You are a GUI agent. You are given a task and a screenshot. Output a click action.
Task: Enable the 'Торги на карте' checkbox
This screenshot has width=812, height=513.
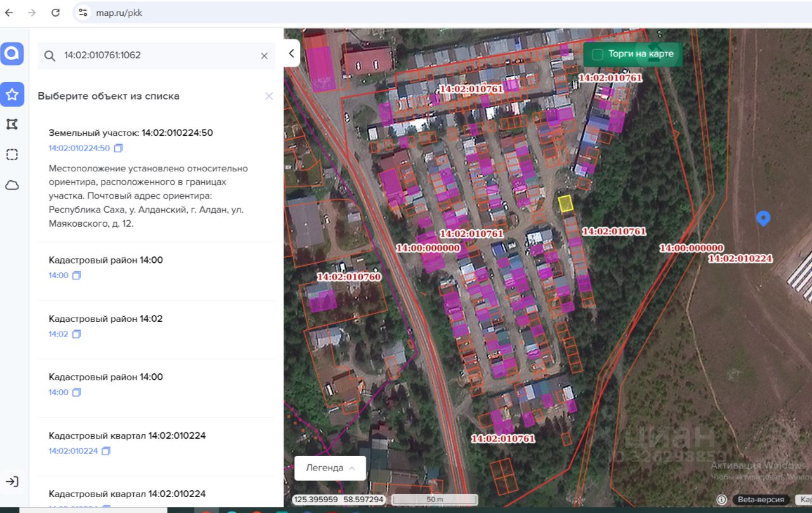tap(597, 55)
